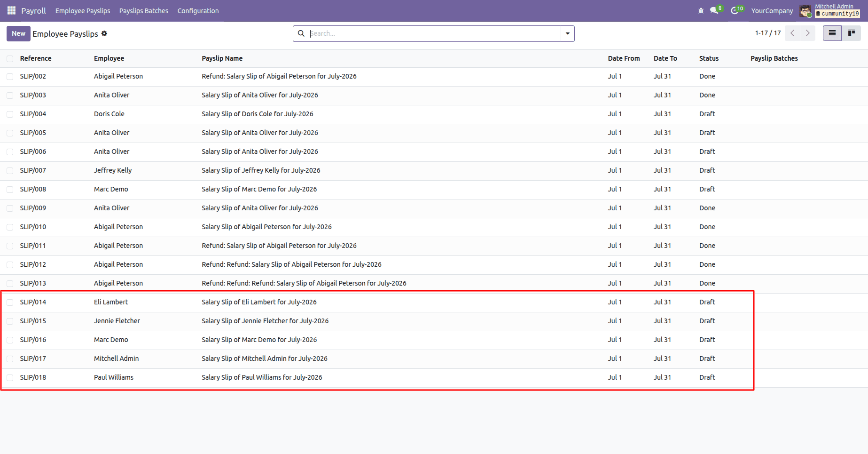Open the SLIP/005 reference cell
The width and height of the screenshot is (868, 454).
33,133
